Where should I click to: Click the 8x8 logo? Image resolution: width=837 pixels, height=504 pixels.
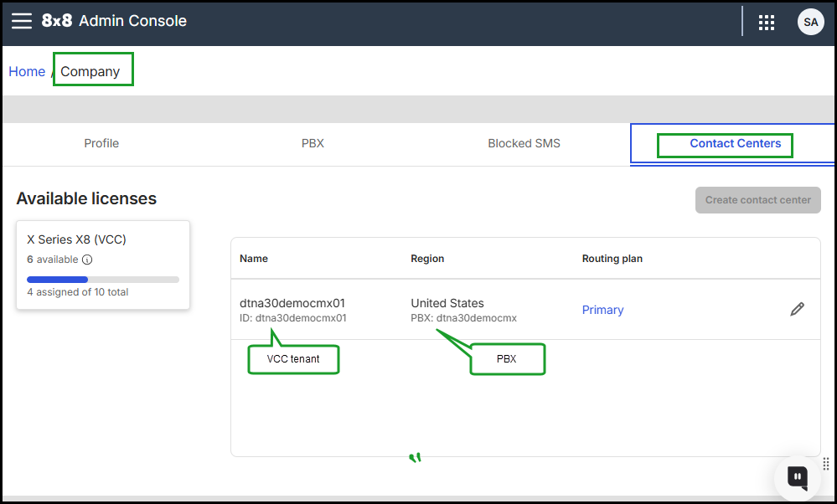click(57, 21)
